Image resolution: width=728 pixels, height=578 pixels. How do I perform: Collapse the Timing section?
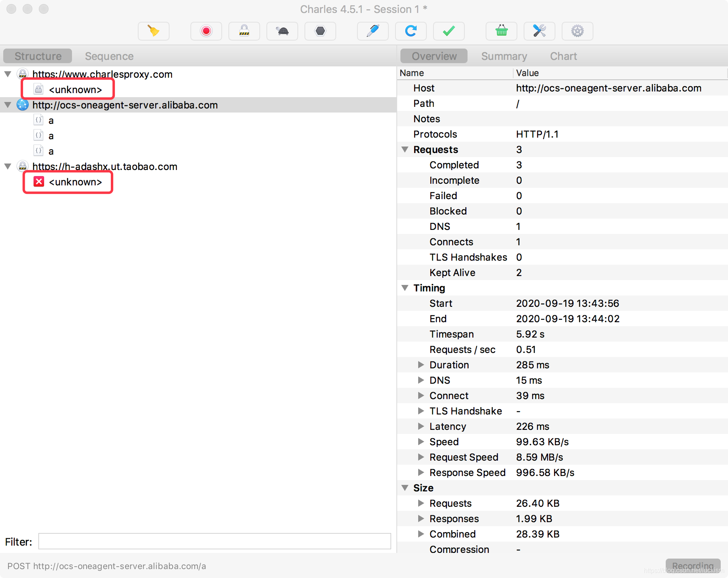[x=405, y=288]
